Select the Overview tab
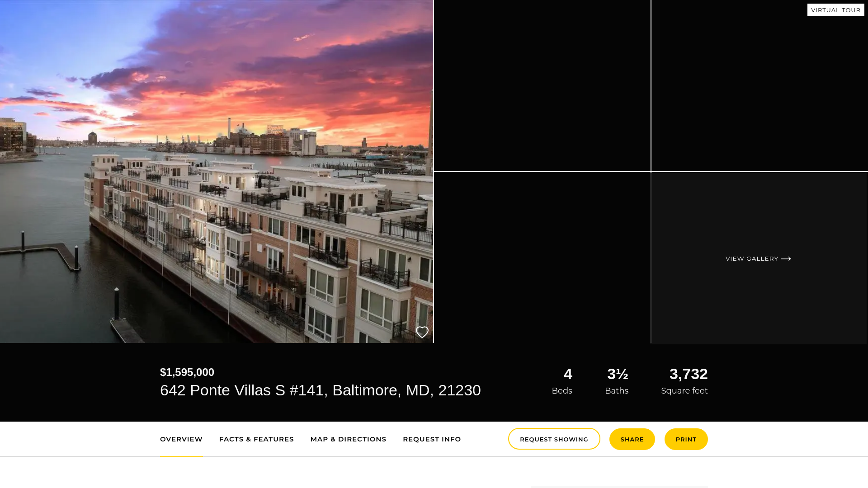Image resolution: width=868 pixels, height=488 pixels. [181, 439]
